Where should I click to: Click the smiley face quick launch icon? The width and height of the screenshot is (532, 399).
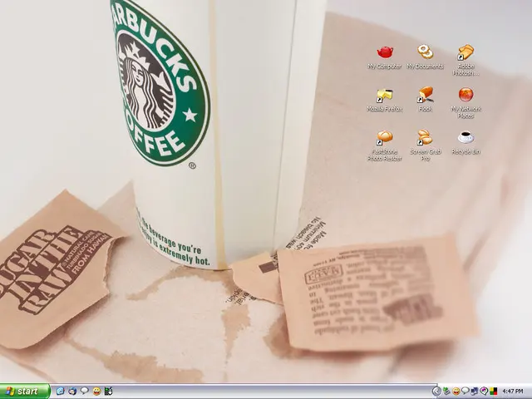(96, 392)
